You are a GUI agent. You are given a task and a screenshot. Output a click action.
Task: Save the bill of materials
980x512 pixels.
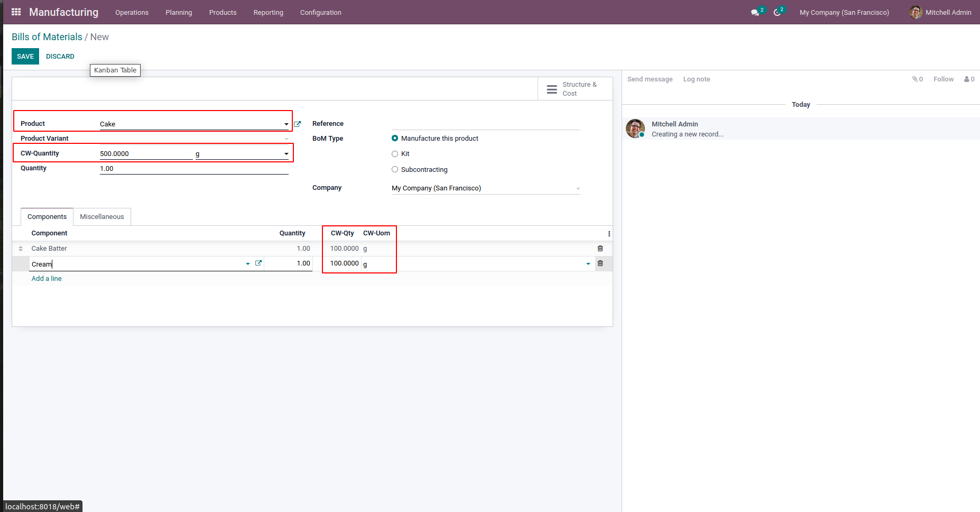[x=25, y=57]
